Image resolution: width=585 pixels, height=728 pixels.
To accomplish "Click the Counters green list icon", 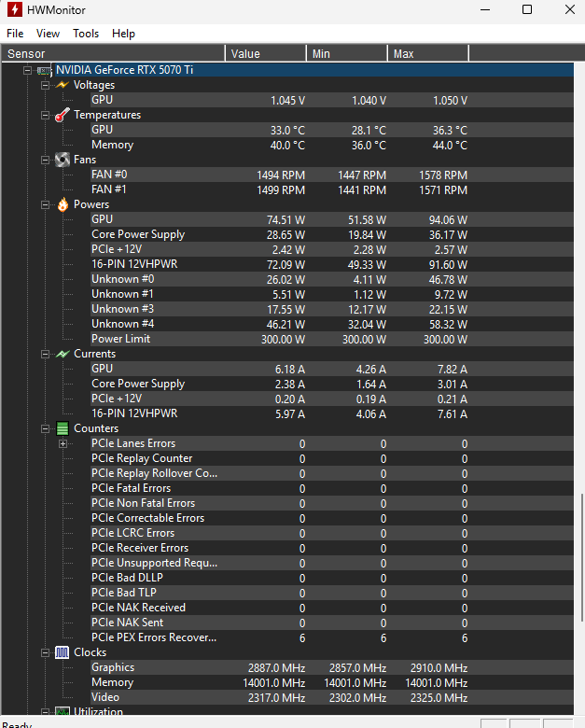I will pyautogui.click(x=63, y=428).
